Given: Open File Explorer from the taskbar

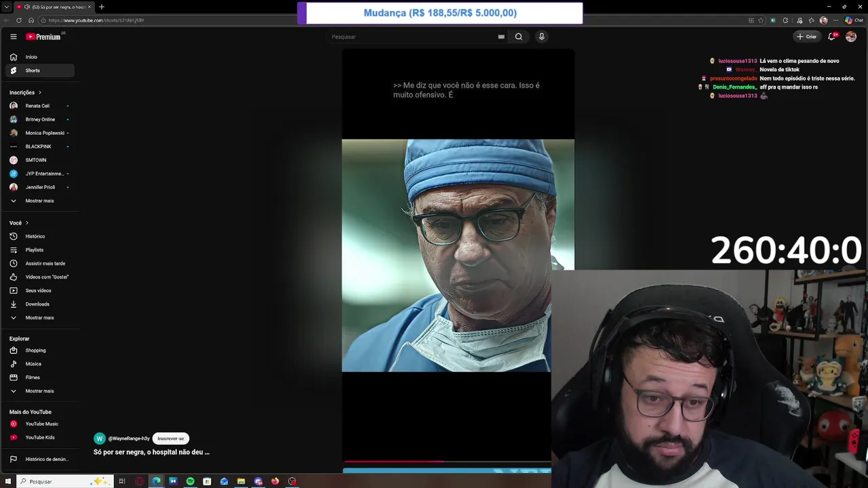Looking at the screenshot, I should (x=241, y=481).
